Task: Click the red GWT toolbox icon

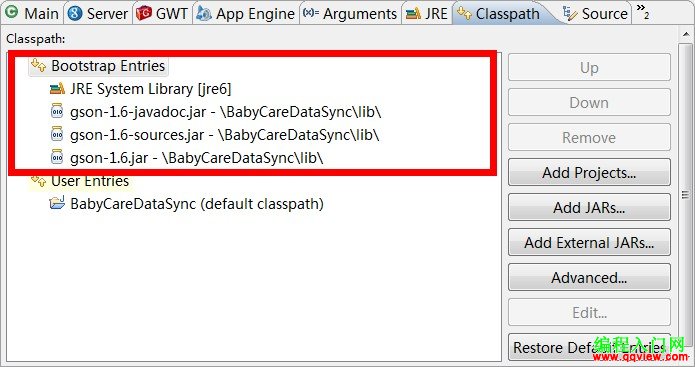Action: point(144,13)
